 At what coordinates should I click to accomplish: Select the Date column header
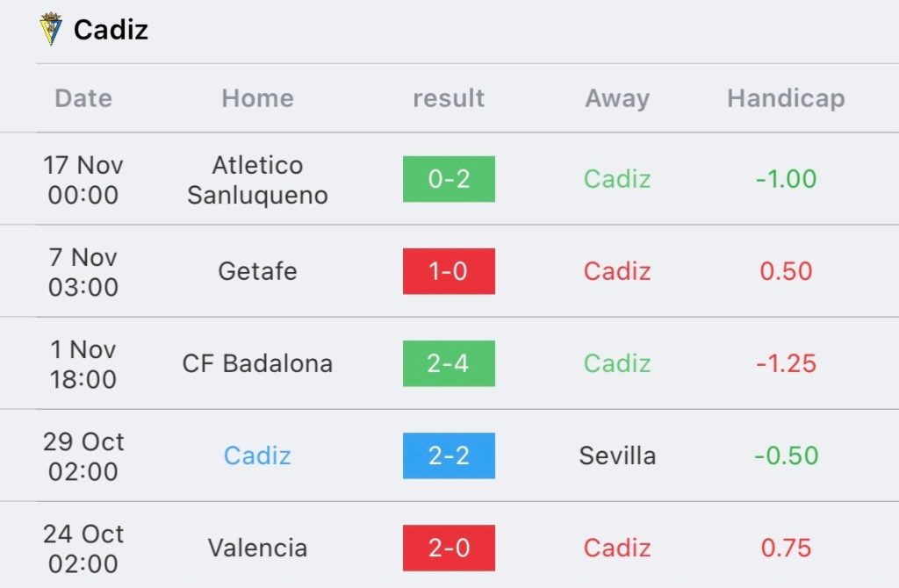83,98
